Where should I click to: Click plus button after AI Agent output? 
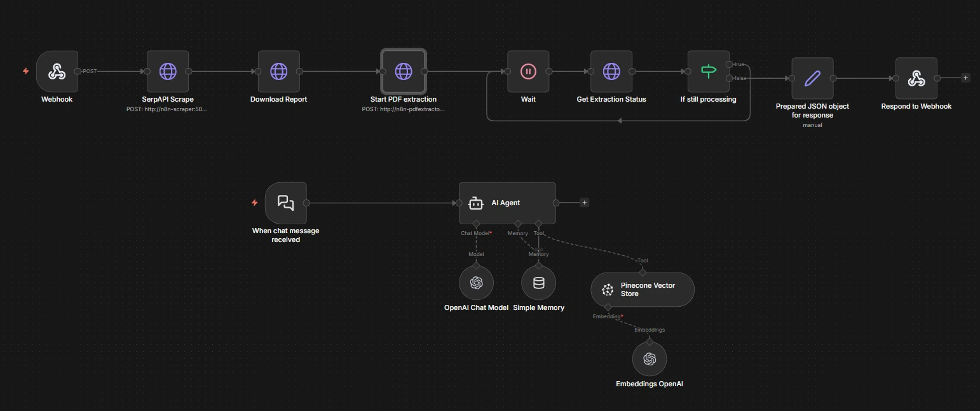click(x=585, y=203)
